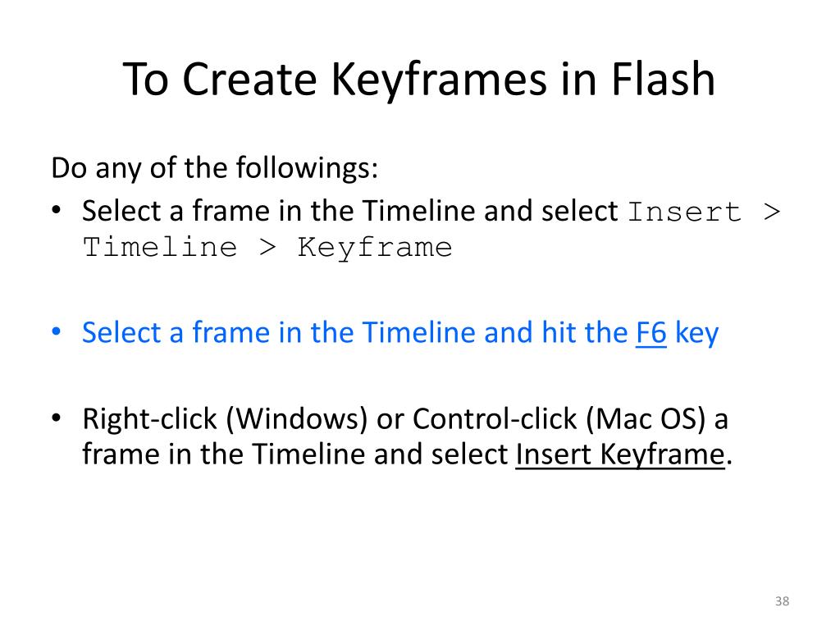Click the slide number 38
This screenshot has height=630, width=840.
coord(782,603)
